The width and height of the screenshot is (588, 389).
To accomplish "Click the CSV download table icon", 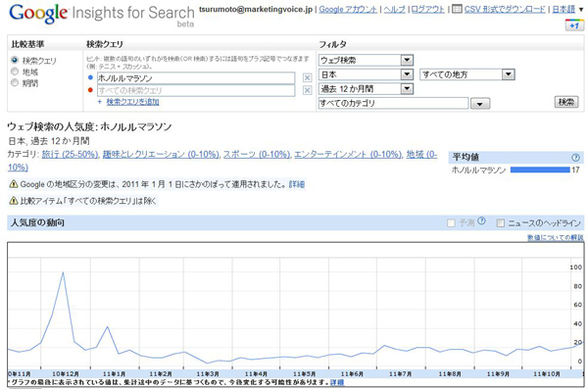I will (x=457, y=9).
